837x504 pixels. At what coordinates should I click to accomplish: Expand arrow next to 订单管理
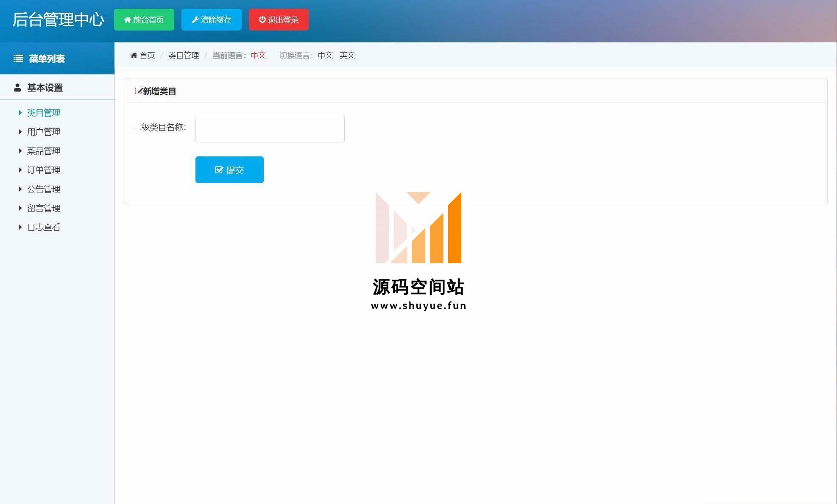[20, 170]
